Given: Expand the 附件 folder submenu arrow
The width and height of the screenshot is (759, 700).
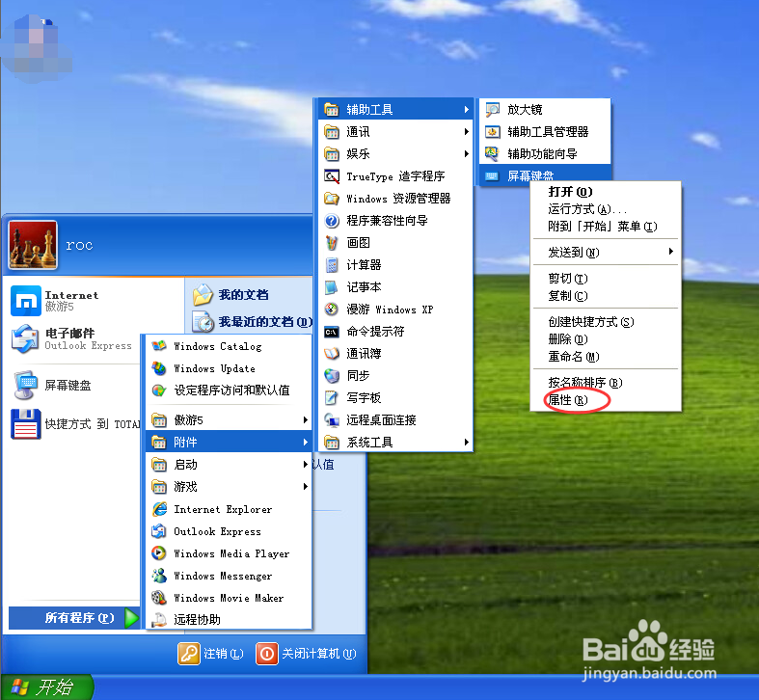Looking at the screenshot, I should point(305,442).
